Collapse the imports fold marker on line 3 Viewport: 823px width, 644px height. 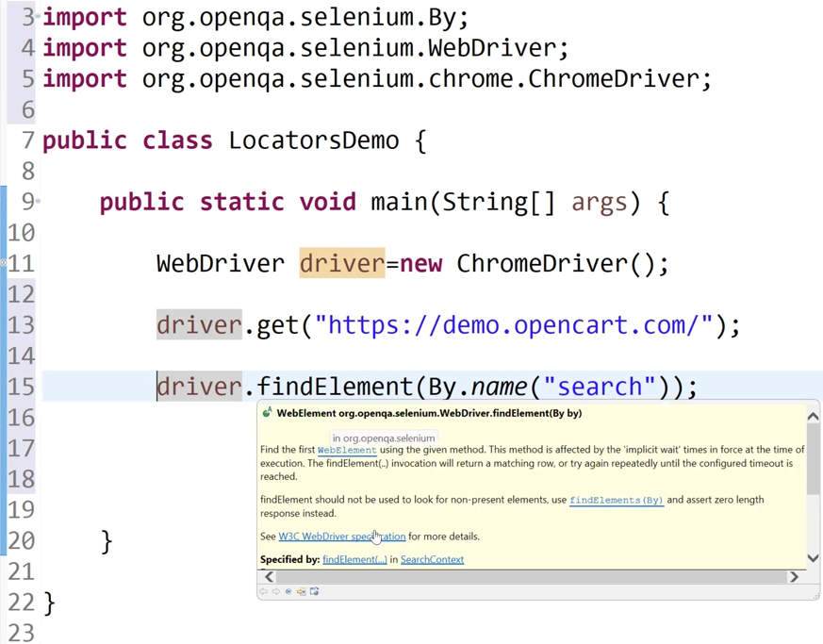[38, 16]
